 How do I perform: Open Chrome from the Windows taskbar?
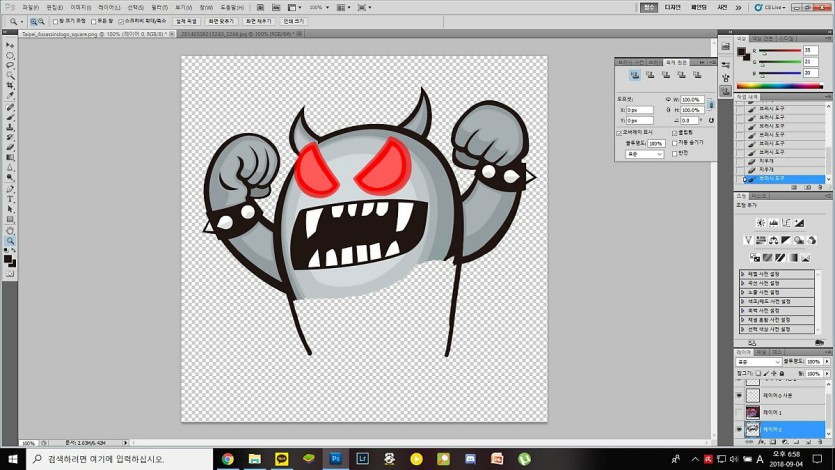point(228,459)
